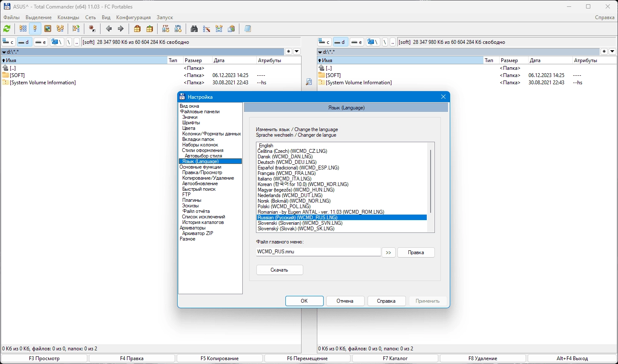Open the URL new connection icon
Image resolution: width=618 pixels, height=364 pixels.
click(x=178, y=29)
